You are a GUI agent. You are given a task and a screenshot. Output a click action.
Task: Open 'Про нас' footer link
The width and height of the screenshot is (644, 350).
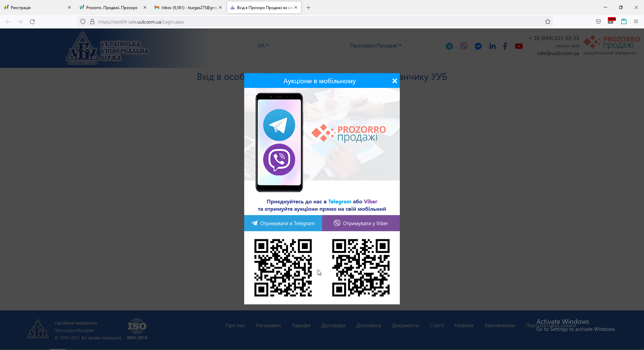(x=235, y=326)
